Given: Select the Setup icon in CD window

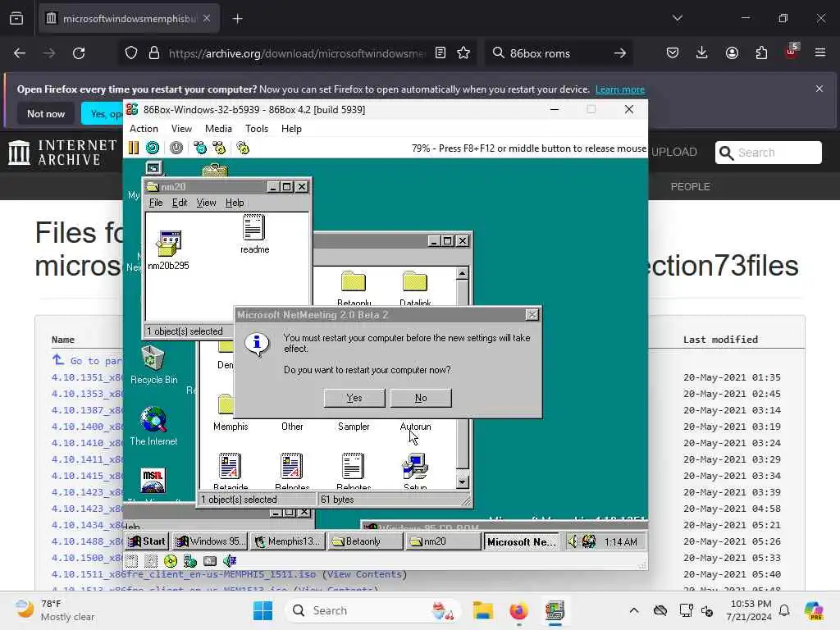Looking at the screenshot, I should point(415,472).
